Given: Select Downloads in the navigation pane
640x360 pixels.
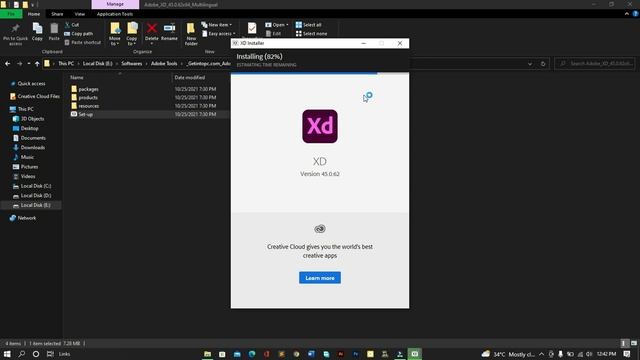Looking at the screenshot, I should click(x=33, y=148).
